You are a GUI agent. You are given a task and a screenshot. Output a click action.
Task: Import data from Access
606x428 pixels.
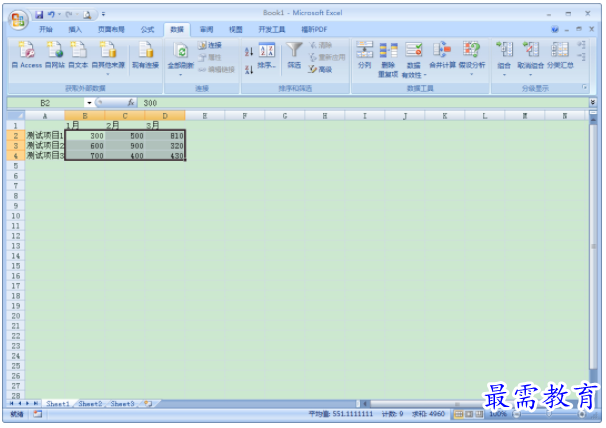click(x=27, y=55)
